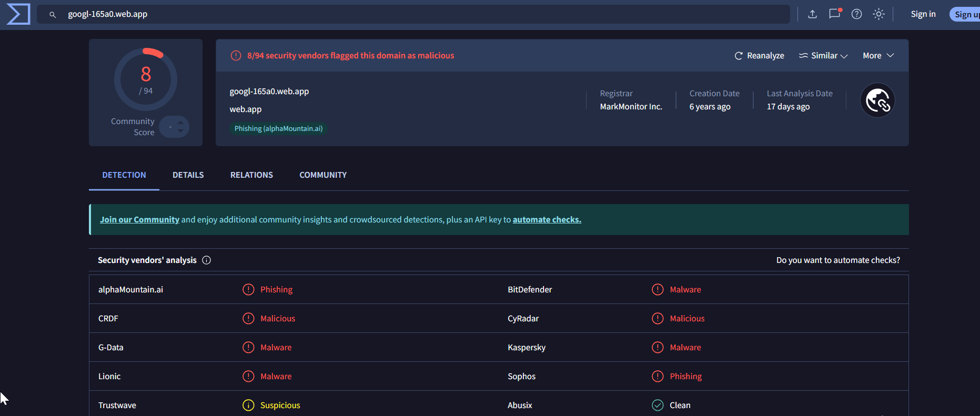Open the help question mark icon
980x416 pixels.
pyautogui.click(x=857, y=14)
